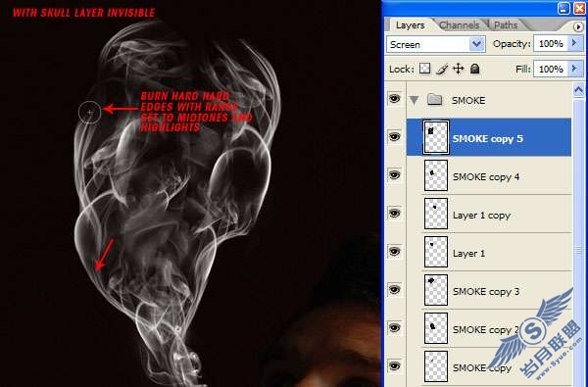Screen dimensions: 588x387
Task: Open the Opacity slider arrow
Action: click(574, 44)
